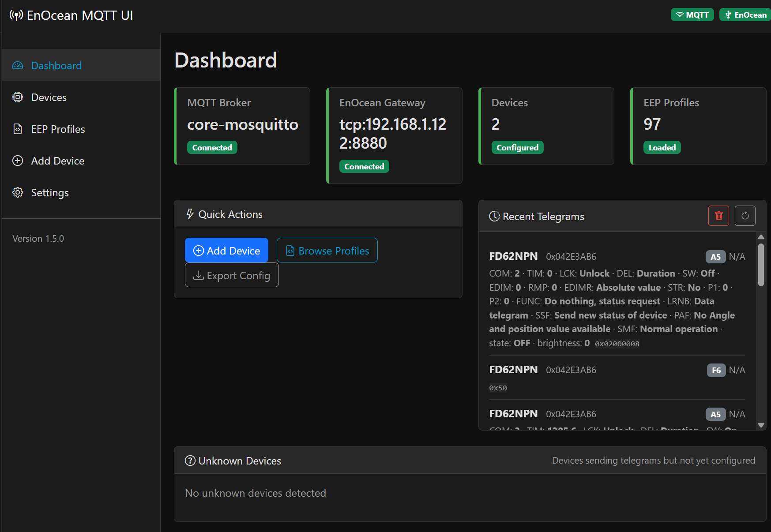Image resolution: width=771 pixels, height=532 pixels.
Task: Click the Export Config button
Action: (232, 275)
